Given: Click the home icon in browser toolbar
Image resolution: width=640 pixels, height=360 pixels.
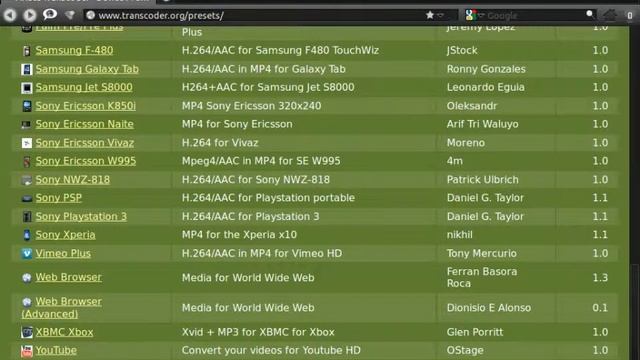Looking at the screenshot, I should pos(610,16).
